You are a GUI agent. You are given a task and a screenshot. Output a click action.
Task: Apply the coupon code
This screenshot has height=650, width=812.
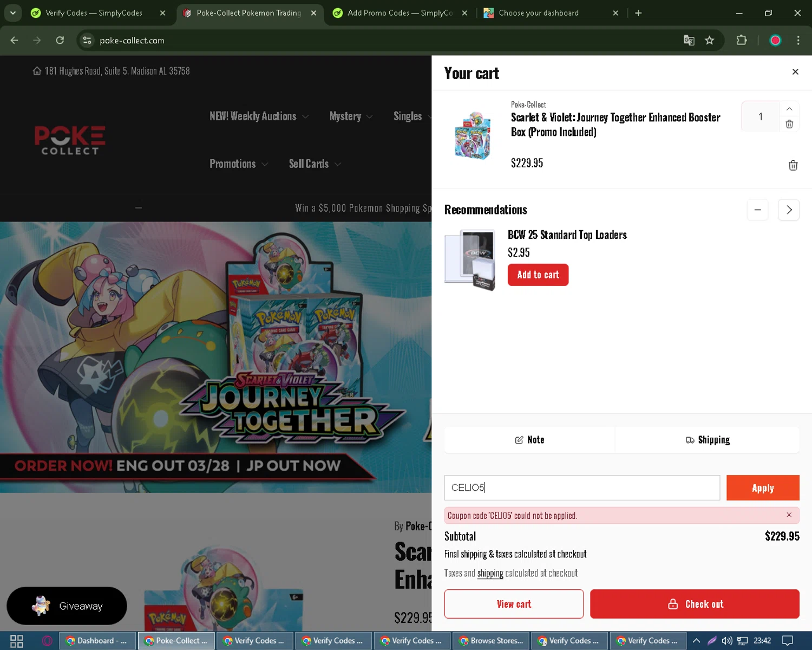click(763, 487)
